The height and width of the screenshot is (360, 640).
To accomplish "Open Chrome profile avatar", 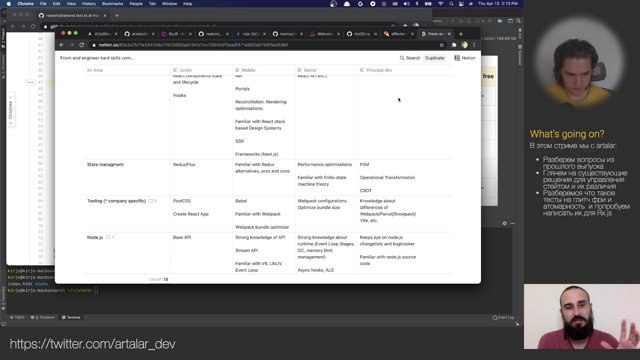I will [x=464, y=45].
